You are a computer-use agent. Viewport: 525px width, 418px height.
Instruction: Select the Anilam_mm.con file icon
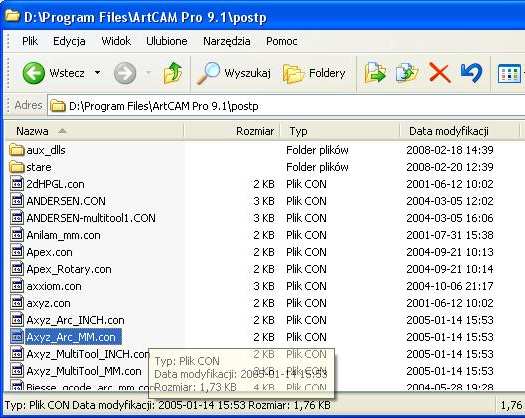17,235
